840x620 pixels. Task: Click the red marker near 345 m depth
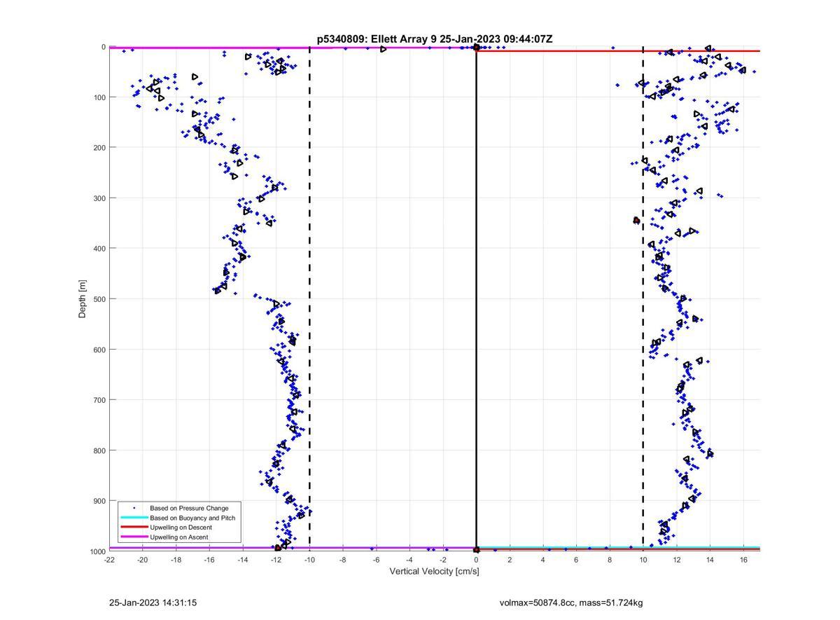point(636,221)
